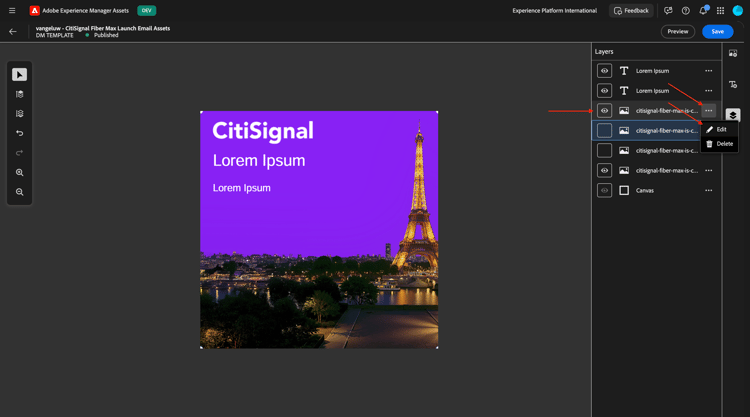Click the template title CitiSignal Fiber Max Launch
Screen dimensions: 750x417
[103, 28]
